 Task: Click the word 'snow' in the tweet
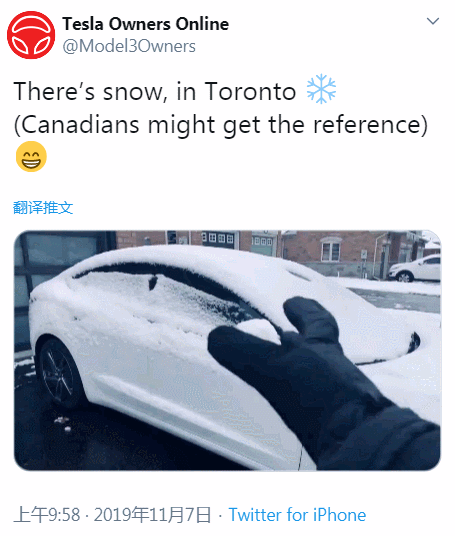[x=133, y=92]
